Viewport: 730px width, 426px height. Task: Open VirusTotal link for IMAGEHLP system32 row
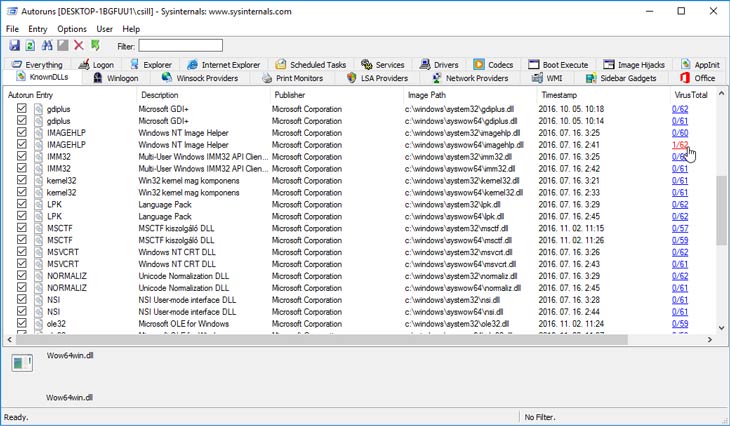680,133
